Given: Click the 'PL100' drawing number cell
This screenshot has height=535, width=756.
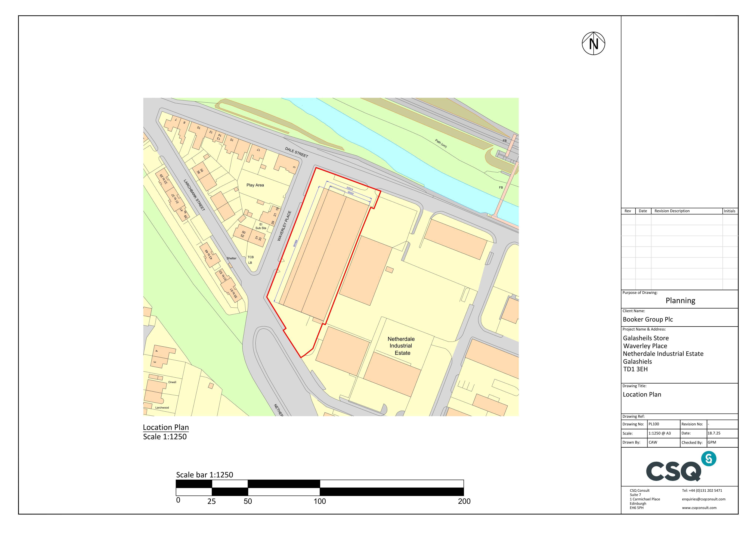Looking at the screenshot, I should click(664, 424).
